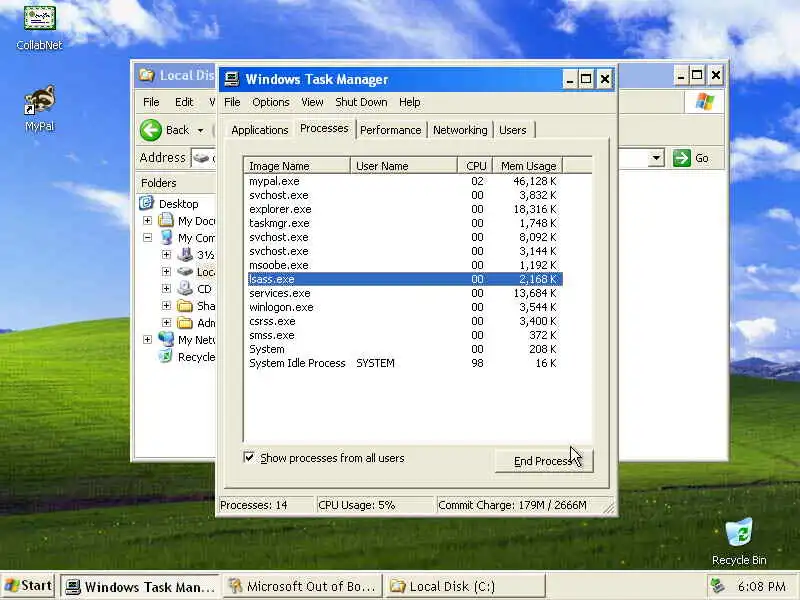
Task: Click the Windows flag logo in Explorer toolbar
Action: tap(705, 102)
